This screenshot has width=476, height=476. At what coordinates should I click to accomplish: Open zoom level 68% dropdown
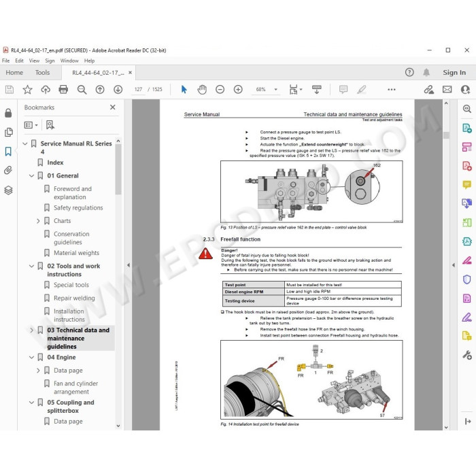pos(275,90)
